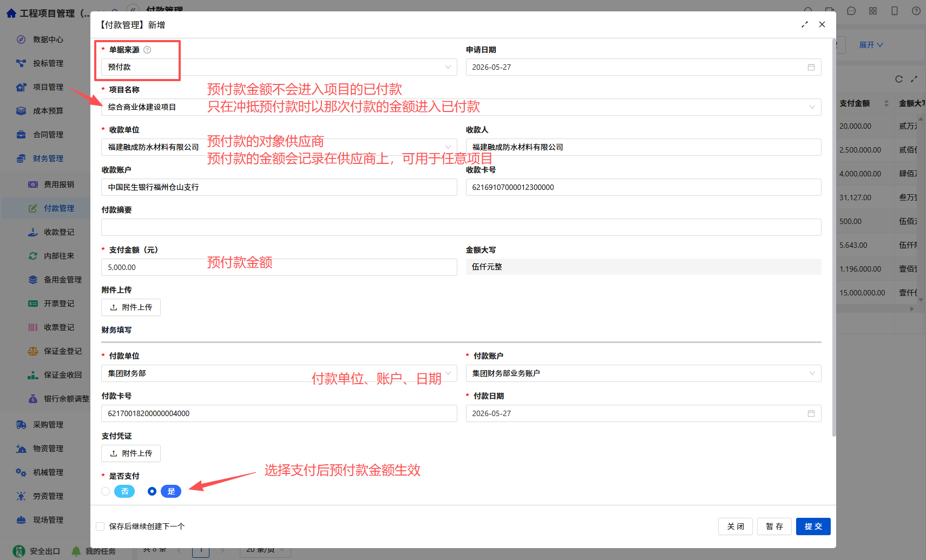
Task: Open the 收款单位 dropdown
Action: [279, 147]
